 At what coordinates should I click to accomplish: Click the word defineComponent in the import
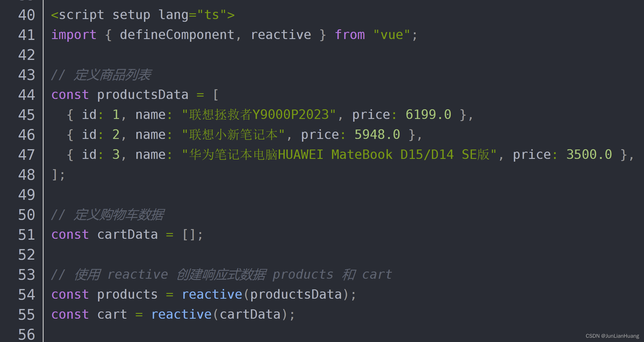click(x=177, y=35)
